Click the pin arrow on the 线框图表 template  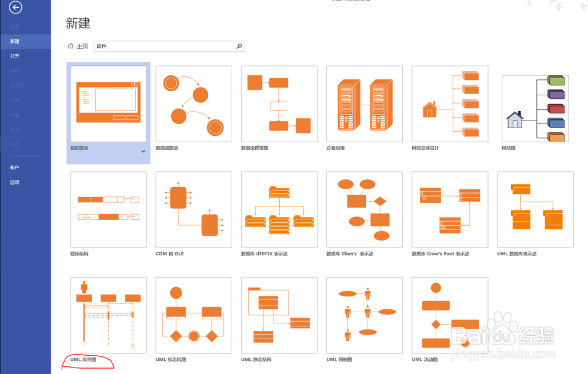pos(142,152)
